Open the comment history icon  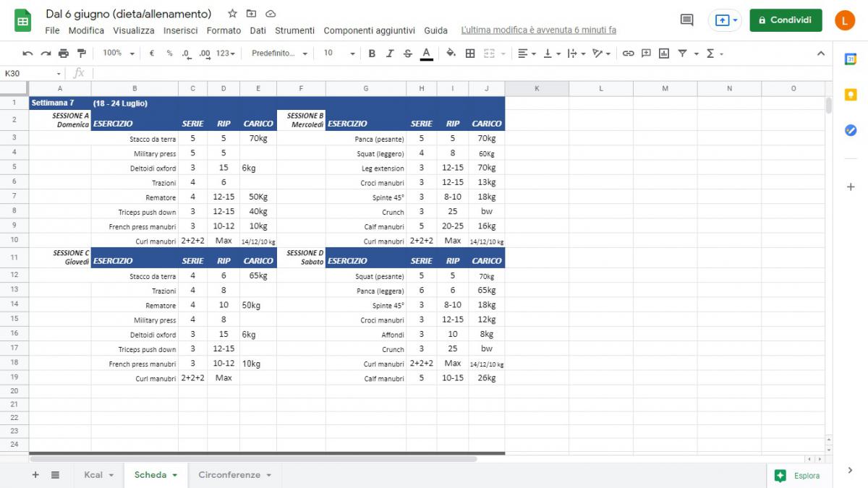point(686,20)
